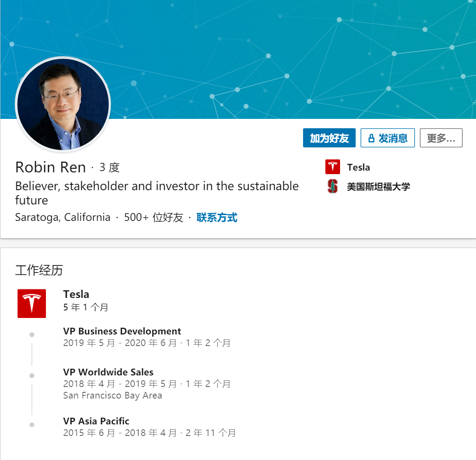Click the 5 年 1 个月 tenure text
The width and height of the screenshot is (476, 460).
[86, 307]
